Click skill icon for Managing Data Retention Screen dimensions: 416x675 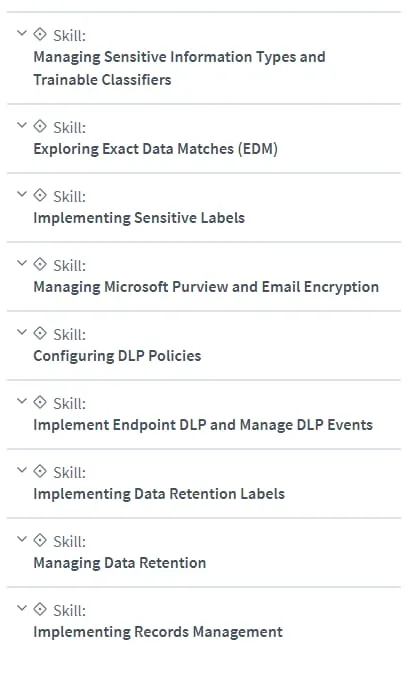point(40,540)
